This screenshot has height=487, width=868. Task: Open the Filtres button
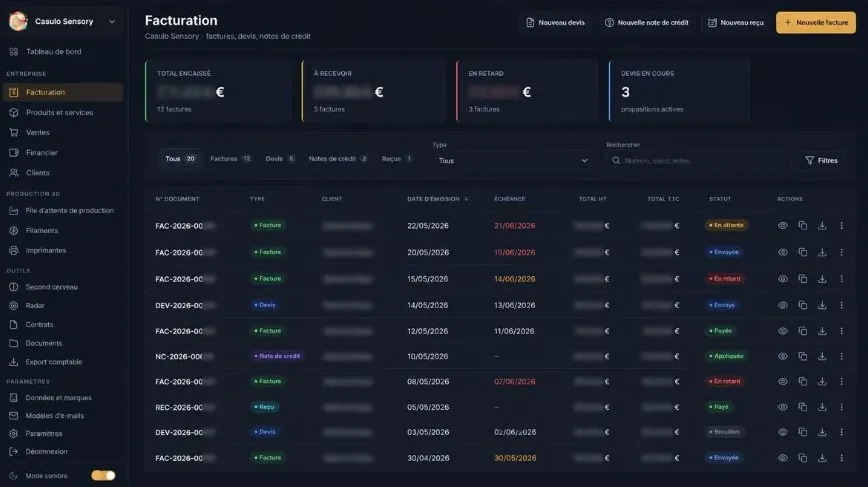tap(821, 160)
